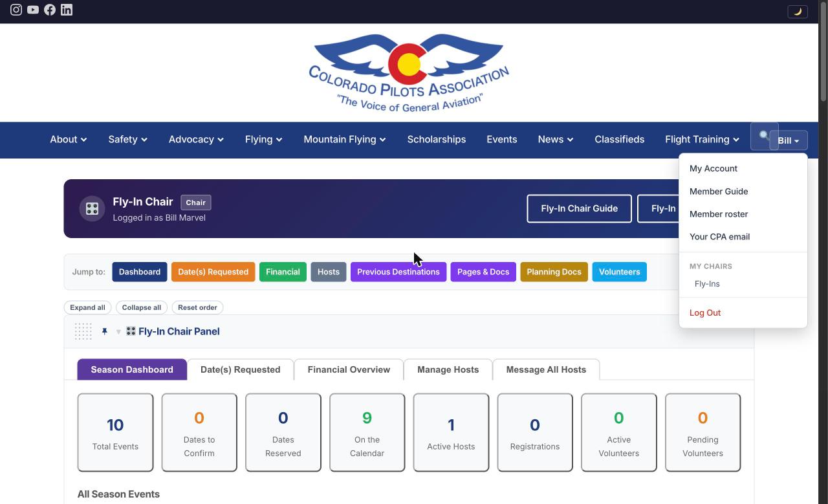The width and height of the screenshot is (828, 504).
Task: Open the Fly-In Chair Guide button
Action: [580, 208]
